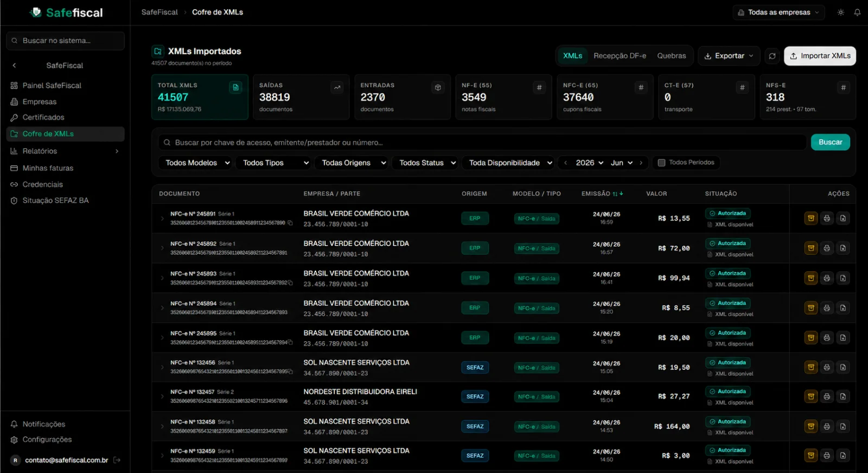Click the green Buscar button
This screenshot has width=868, height=473.
pyautogui.click(x=830, y=142)
